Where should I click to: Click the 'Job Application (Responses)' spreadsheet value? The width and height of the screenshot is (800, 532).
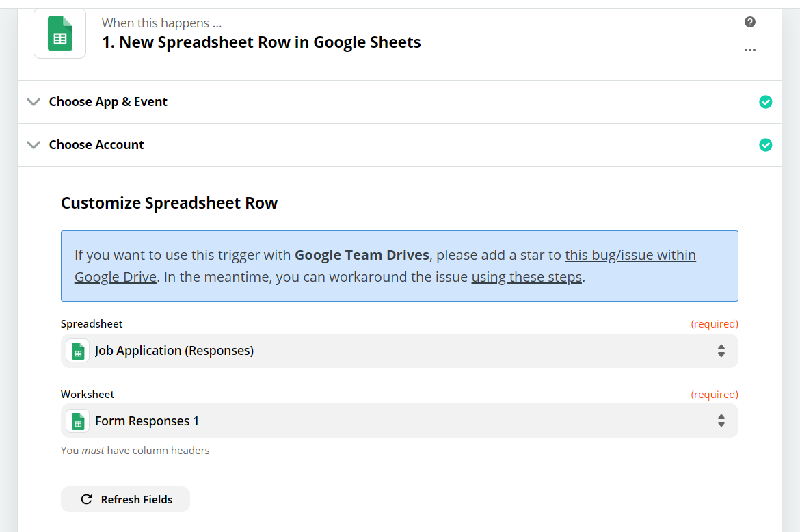tap(174, 351)
